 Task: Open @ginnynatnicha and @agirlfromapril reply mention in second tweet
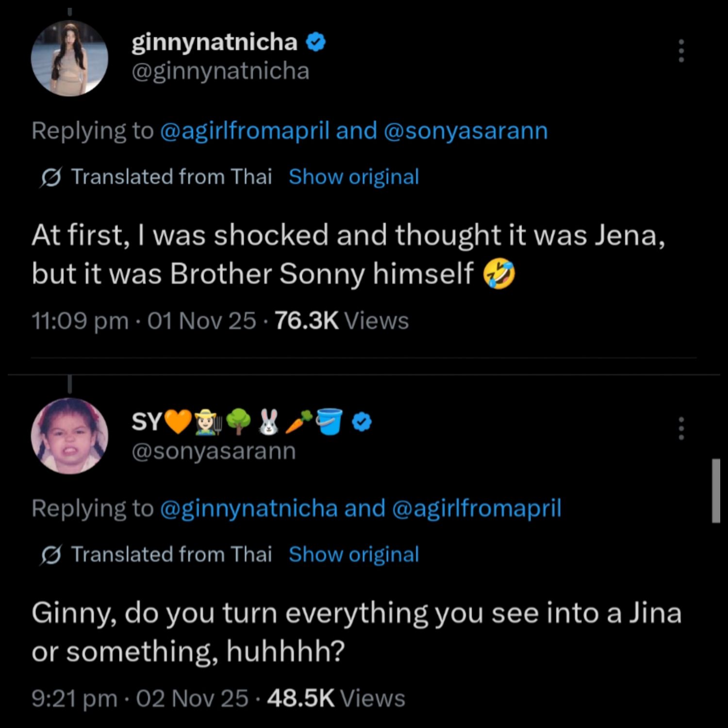click(x=360, y=509)
